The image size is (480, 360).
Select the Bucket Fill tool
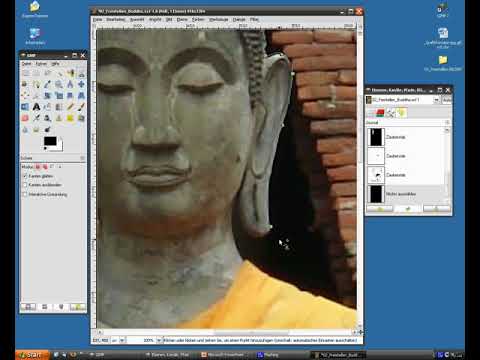[x=48, y=107]
